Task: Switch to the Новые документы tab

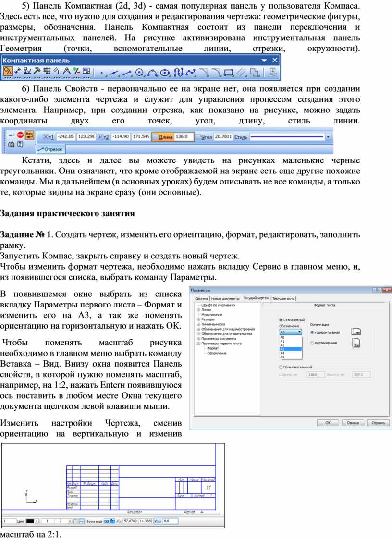Action: tap(225, 298)
